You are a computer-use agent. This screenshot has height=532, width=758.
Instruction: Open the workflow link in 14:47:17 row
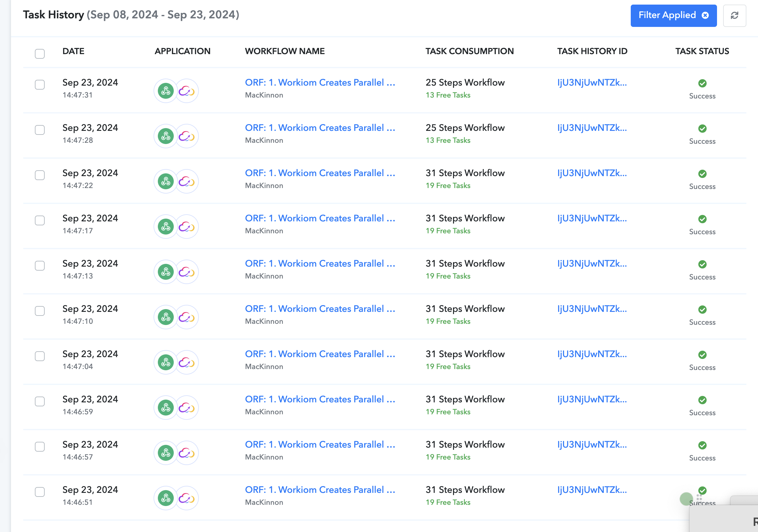pyautogui.click(x=320, y=218)
